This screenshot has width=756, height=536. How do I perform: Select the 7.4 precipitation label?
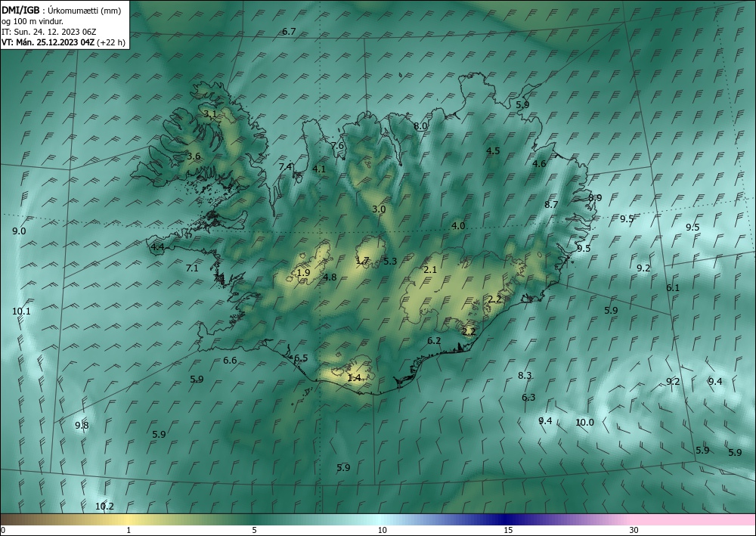[286, 167]
